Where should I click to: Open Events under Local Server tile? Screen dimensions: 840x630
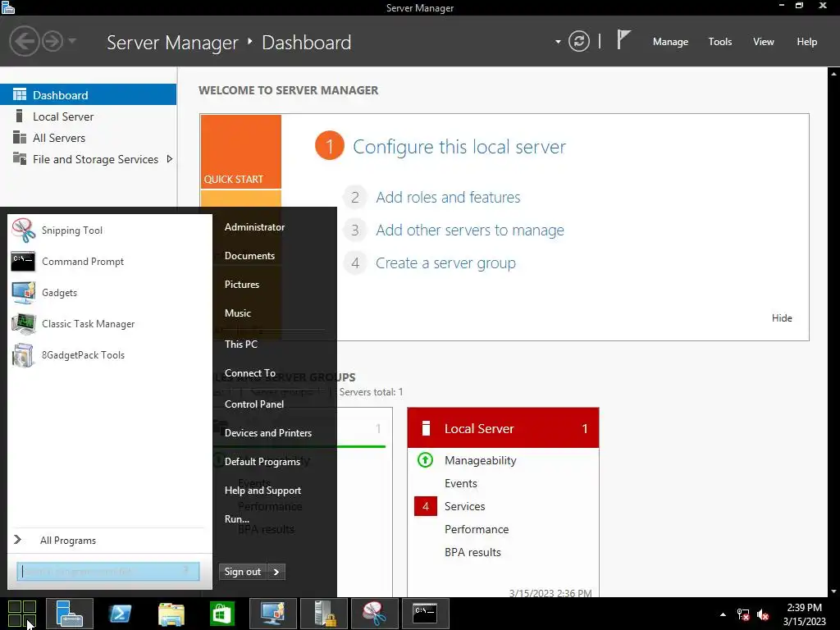461,483
